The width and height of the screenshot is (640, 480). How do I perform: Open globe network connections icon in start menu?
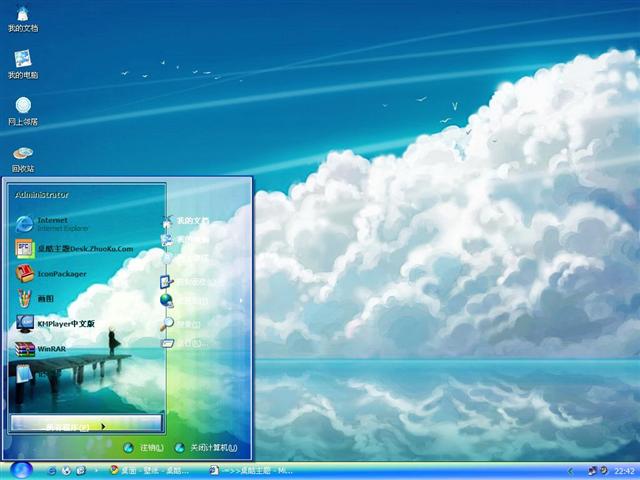pyautogui.click(x=167, y=301)
